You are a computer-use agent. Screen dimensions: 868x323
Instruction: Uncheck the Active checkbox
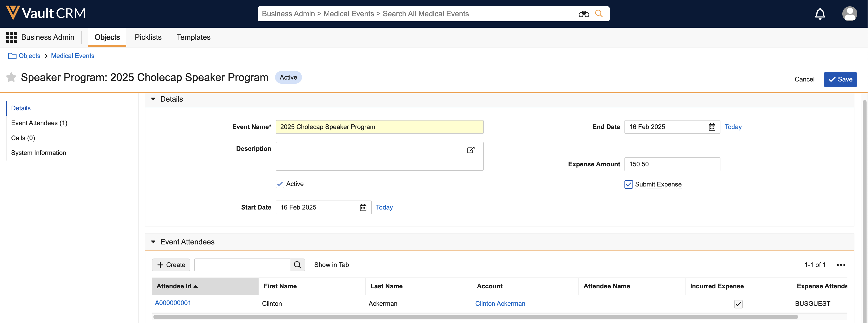click(x=280, y=184)
